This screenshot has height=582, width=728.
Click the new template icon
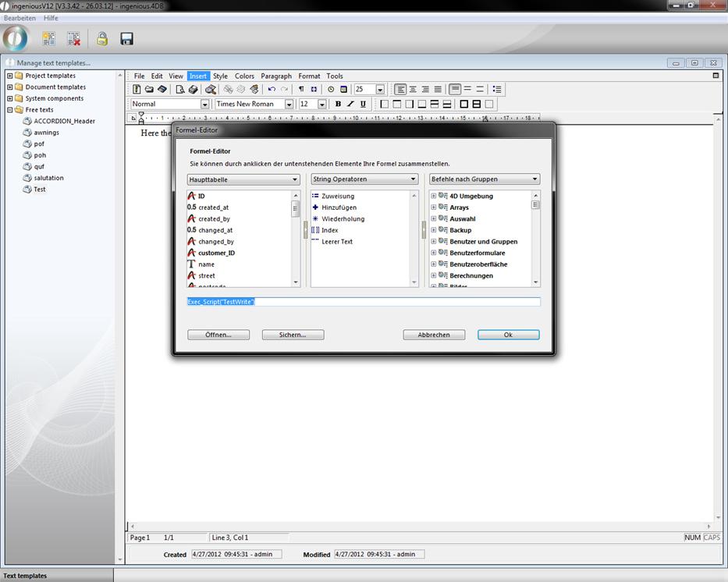49,38
